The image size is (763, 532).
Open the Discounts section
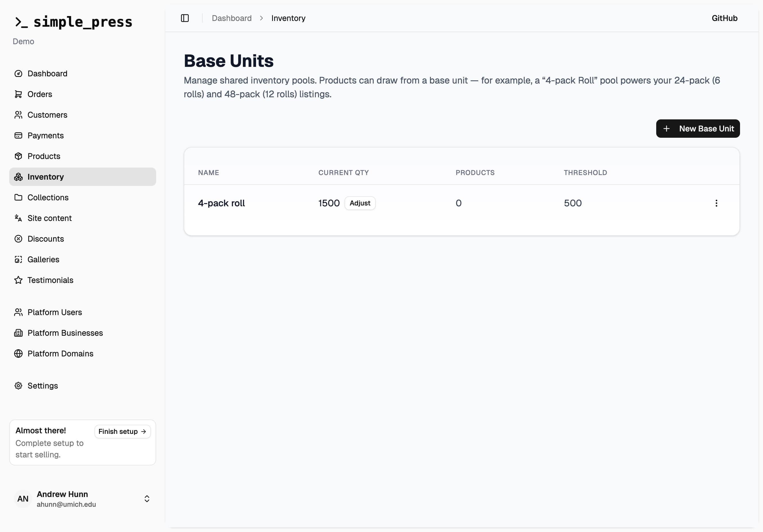[82, 238]
